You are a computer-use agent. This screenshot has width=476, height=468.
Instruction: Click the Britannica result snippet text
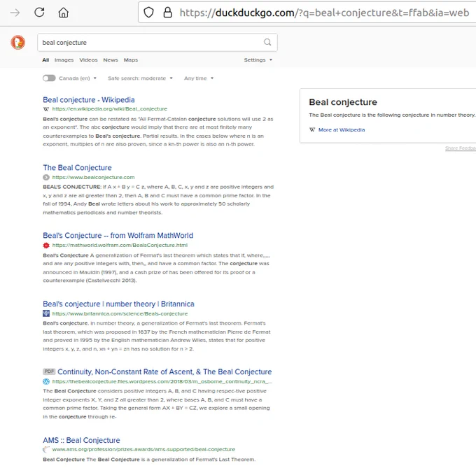[157, 336]
